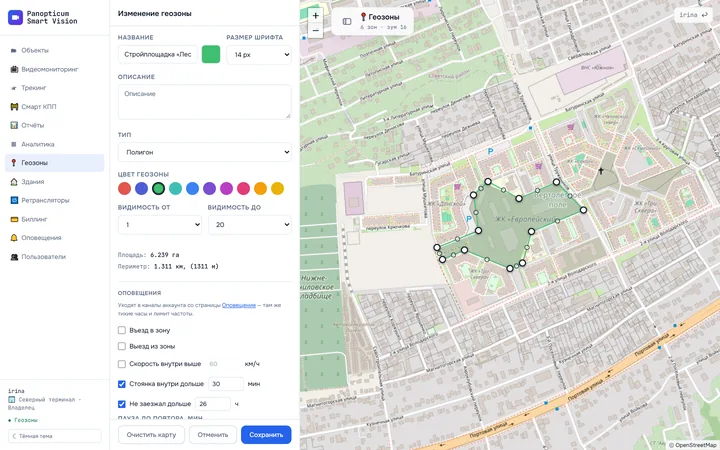
Task: Follow the Оповещения hyperlink in the notifications text
Action: (x=239, y=305)
